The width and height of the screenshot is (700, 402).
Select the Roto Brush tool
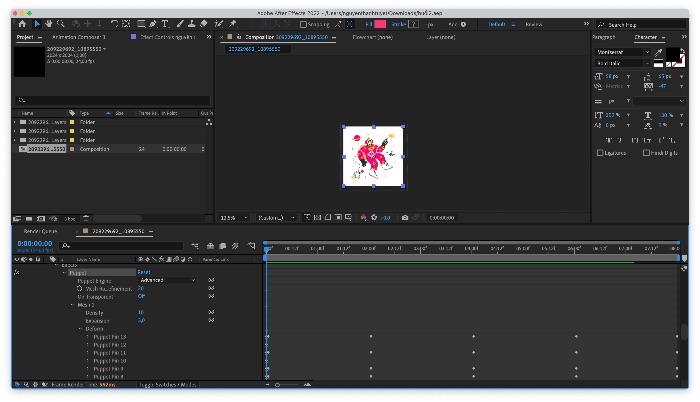pos(219,24)
